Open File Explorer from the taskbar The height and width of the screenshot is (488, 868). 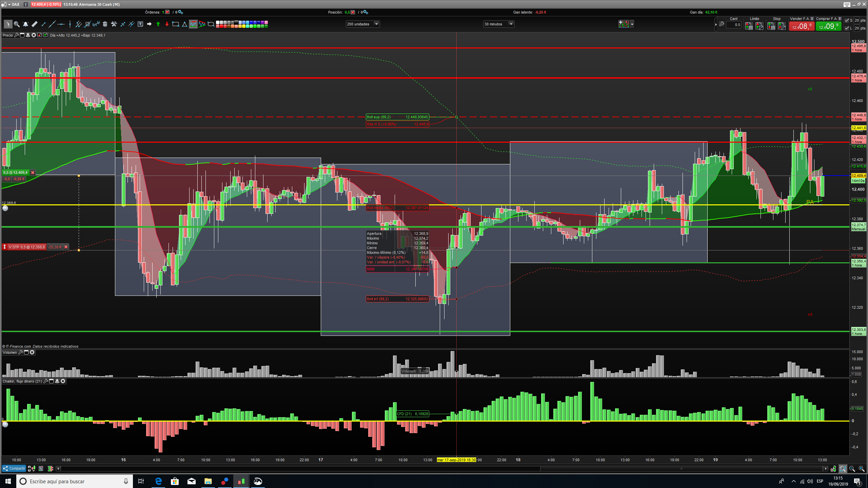208,481
